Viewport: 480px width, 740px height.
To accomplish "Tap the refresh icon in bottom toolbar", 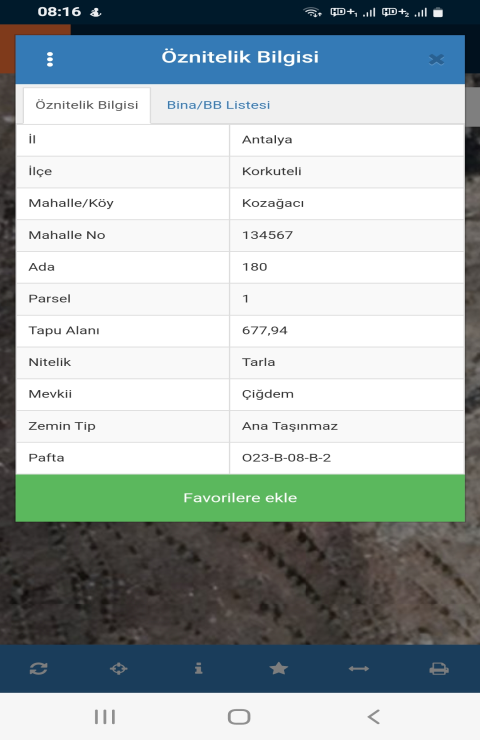I will [x=38, y=669].
